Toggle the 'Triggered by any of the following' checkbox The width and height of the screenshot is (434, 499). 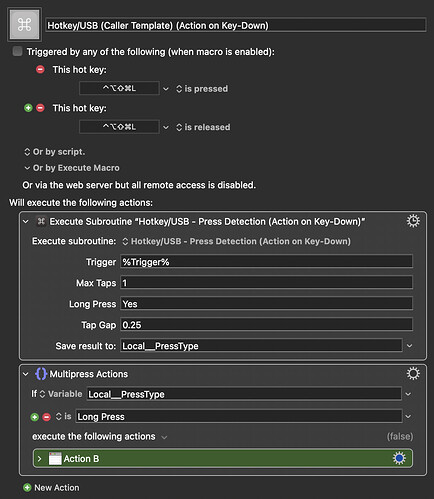tap(17, 51)
